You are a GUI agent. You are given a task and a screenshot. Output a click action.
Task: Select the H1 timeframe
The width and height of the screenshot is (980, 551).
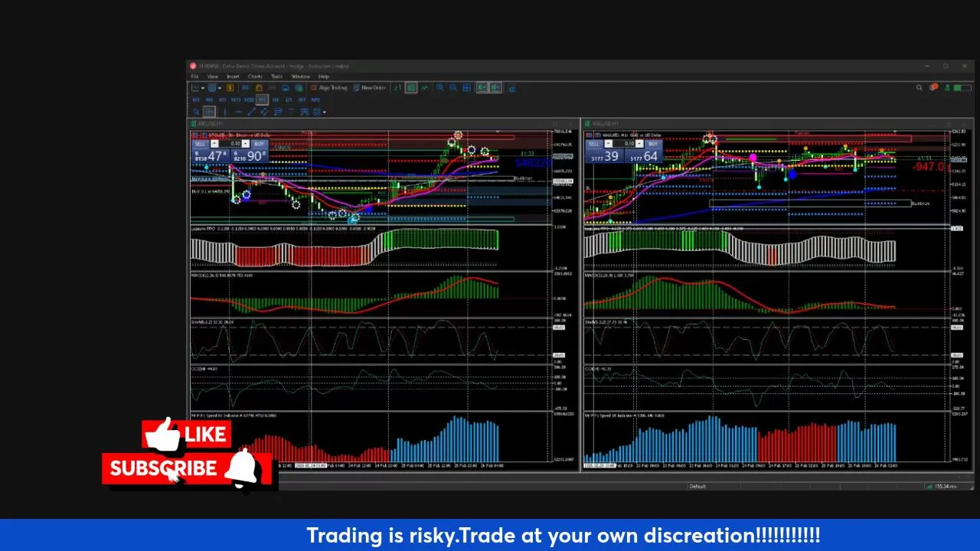pos(262,99)
